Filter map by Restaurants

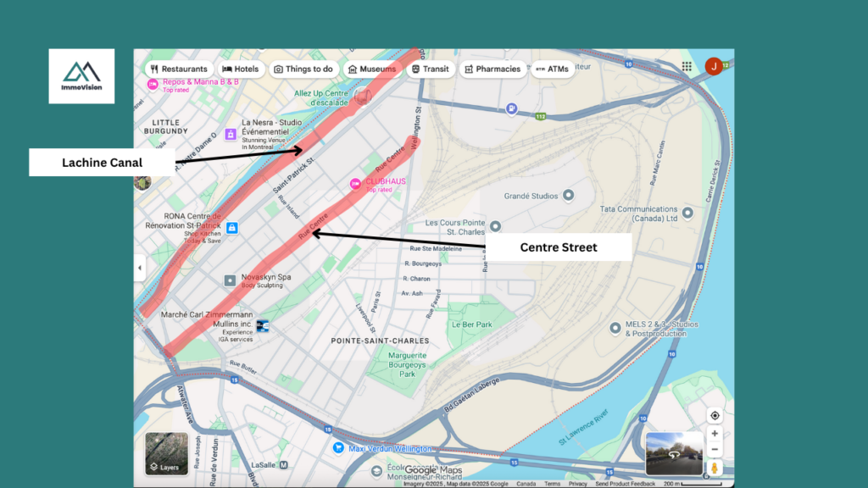coord(179,69)
